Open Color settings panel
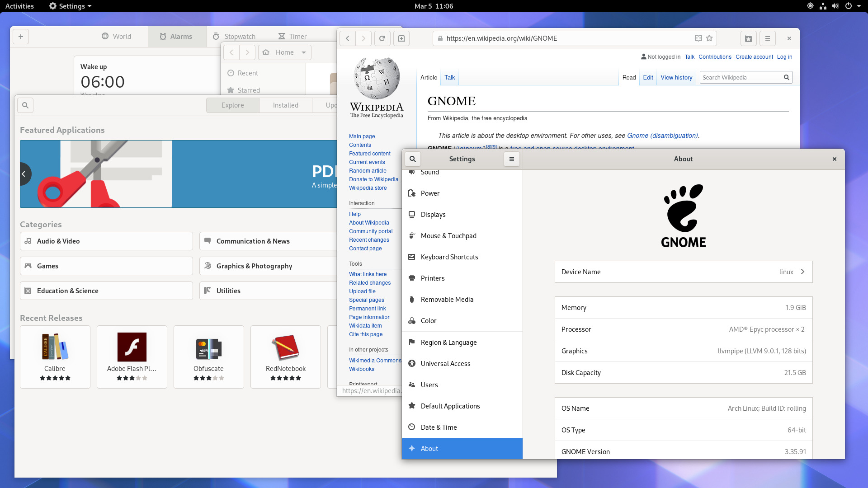 (x=462, y=321)
